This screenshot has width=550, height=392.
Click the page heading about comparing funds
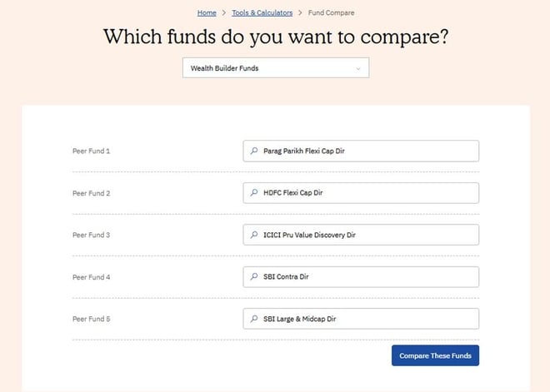pyautogui.click(x=275, y=38)
